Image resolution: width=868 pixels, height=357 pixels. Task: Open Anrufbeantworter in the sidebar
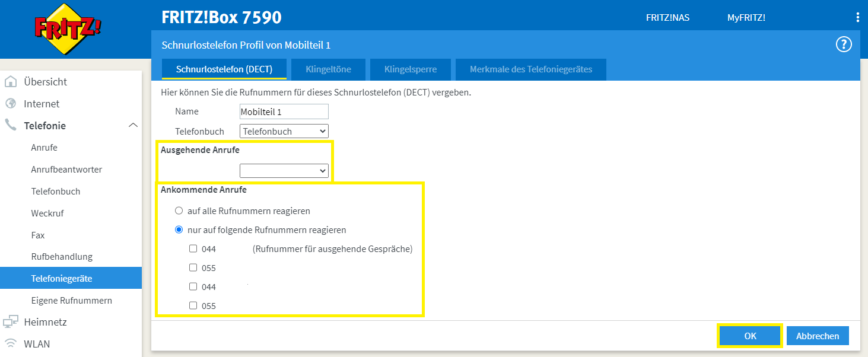(x=66, y=170)
